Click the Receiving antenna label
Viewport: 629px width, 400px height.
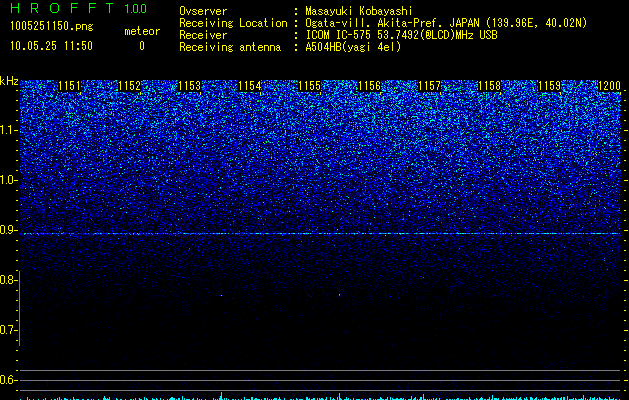point(230,47)
